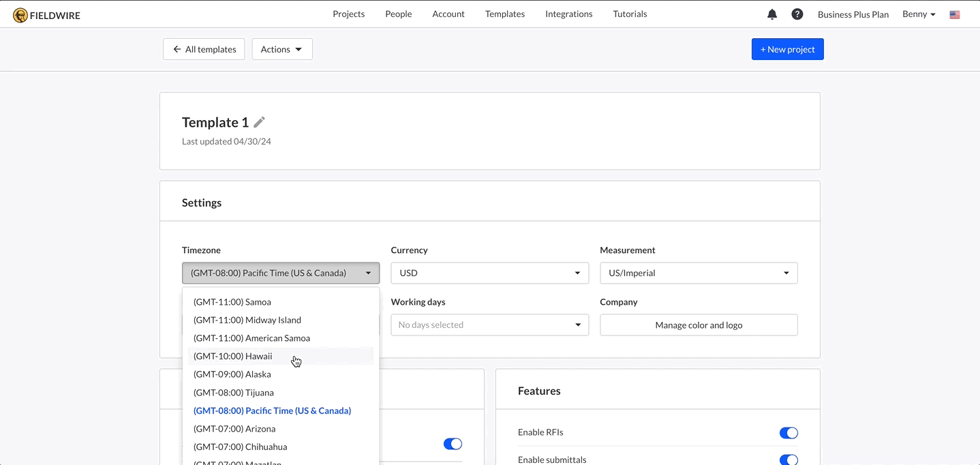Toggle the blue switch in the left panel
This screenshot has height=465, width=980.
(453, 443)
